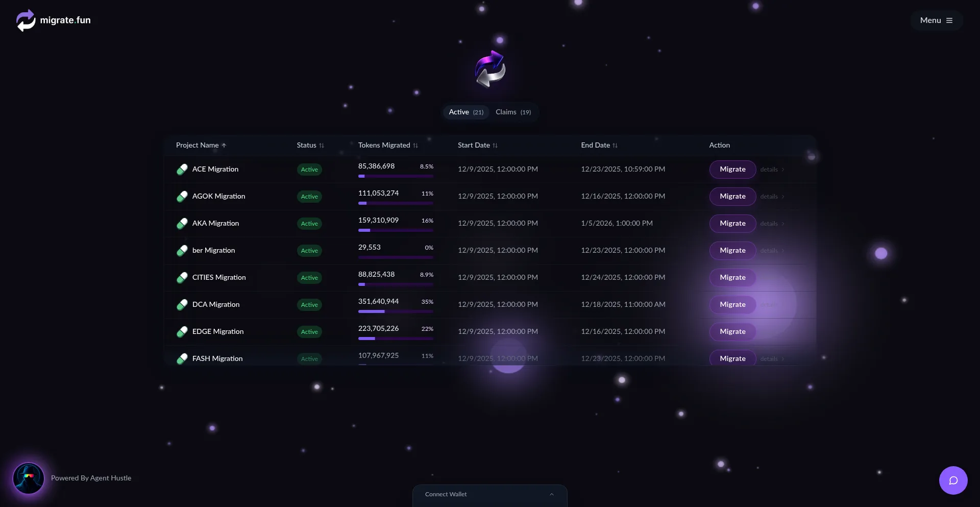Toggle sorting on Status column

click(x=310, y=146)
